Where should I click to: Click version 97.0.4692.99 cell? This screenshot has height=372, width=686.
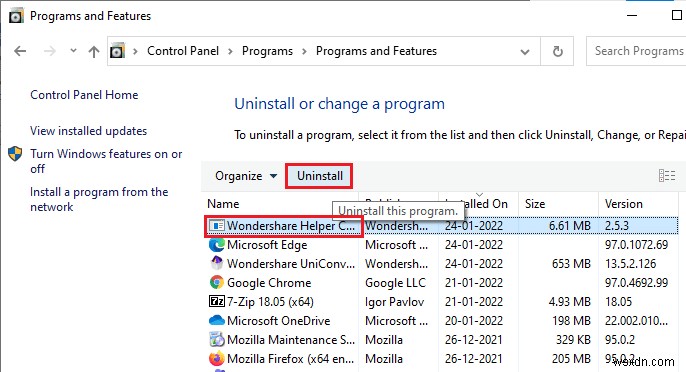tap(637, 283)
